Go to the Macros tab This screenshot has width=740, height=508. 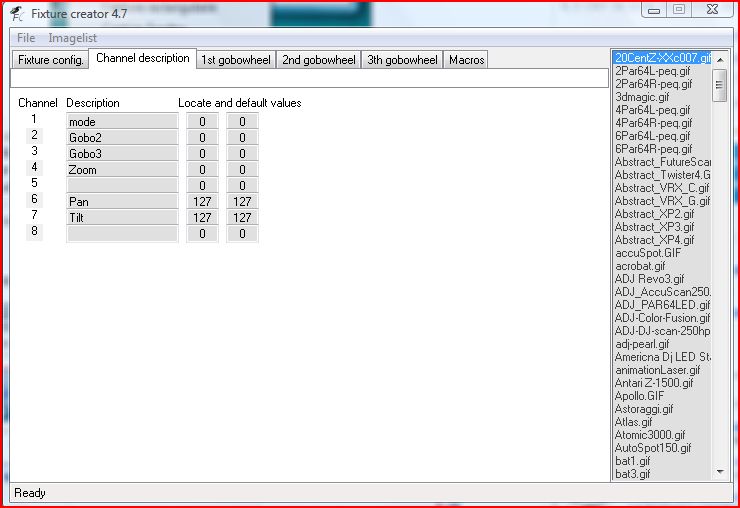[466, 60]
